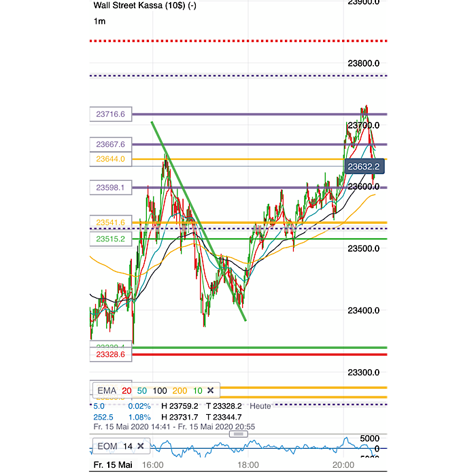Click the 23300.0 price axis label
The image size is (476, 476).
(x=363, y=373)
